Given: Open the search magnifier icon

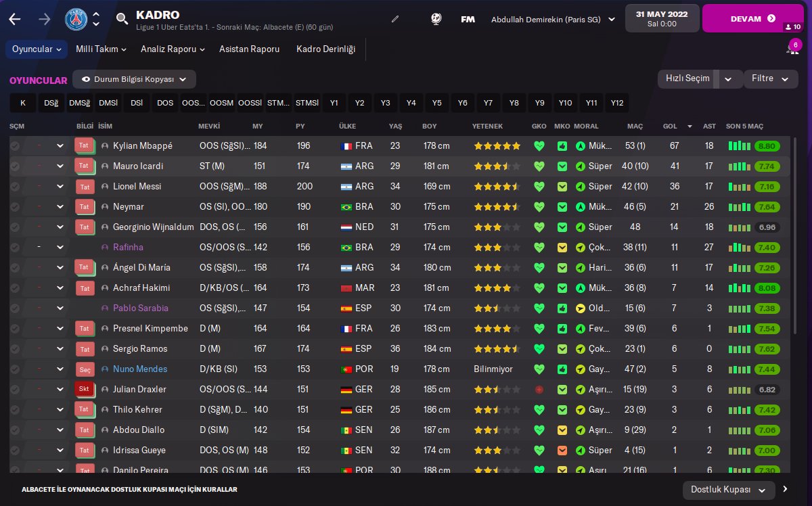Looking at the screenshot, I should tap(122, 19).
